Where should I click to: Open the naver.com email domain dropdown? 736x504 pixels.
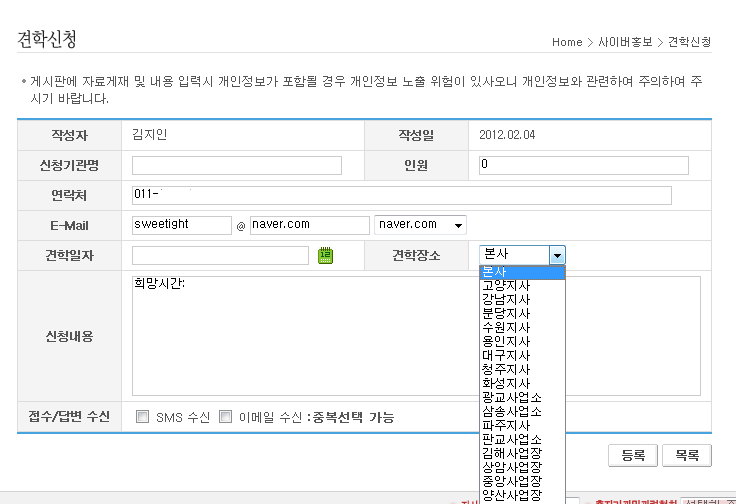420,225
